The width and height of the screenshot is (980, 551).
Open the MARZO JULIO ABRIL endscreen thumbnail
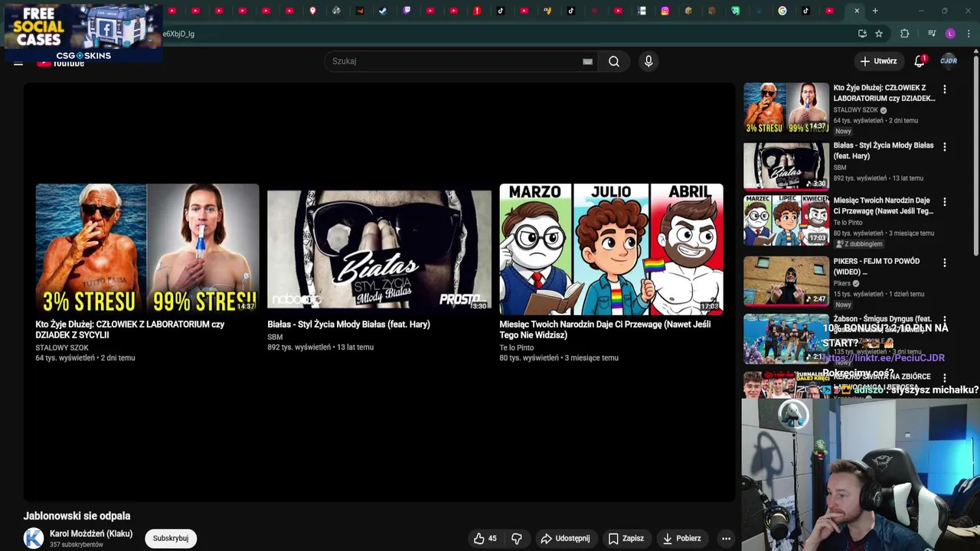click(x=611, y=249)
